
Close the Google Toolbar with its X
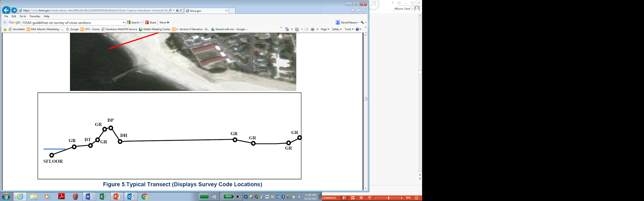coord(5,22)
